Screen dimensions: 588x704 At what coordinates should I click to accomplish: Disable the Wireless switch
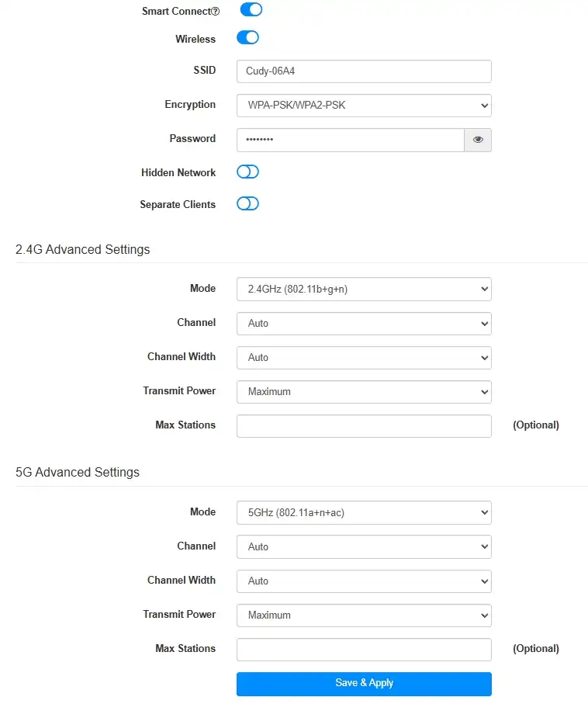[247, 38]
